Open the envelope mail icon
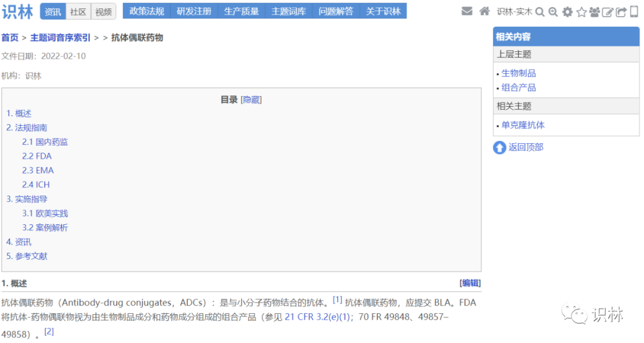Screen dimensions: 644x343 click(x=467, y=11)
